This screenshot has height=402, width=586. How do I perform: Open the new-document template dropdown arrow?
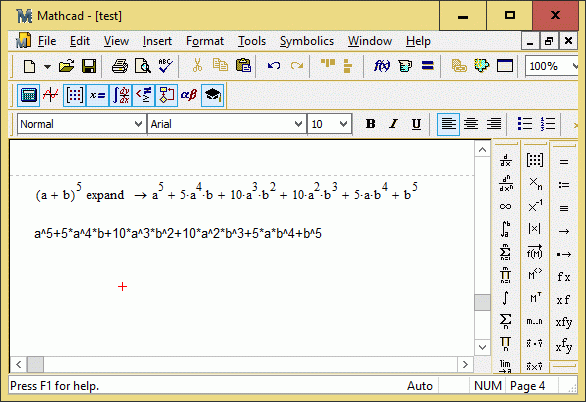point(47,67)
